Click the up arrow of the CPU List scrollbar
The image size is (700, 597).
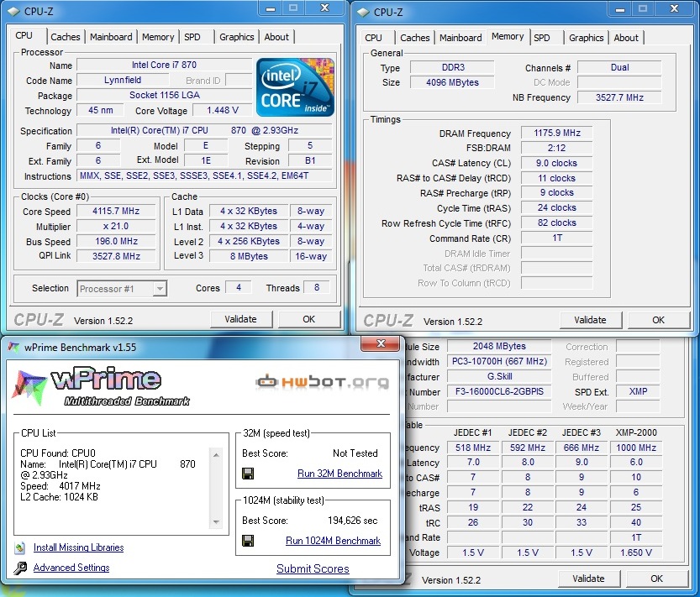[217, 454]
